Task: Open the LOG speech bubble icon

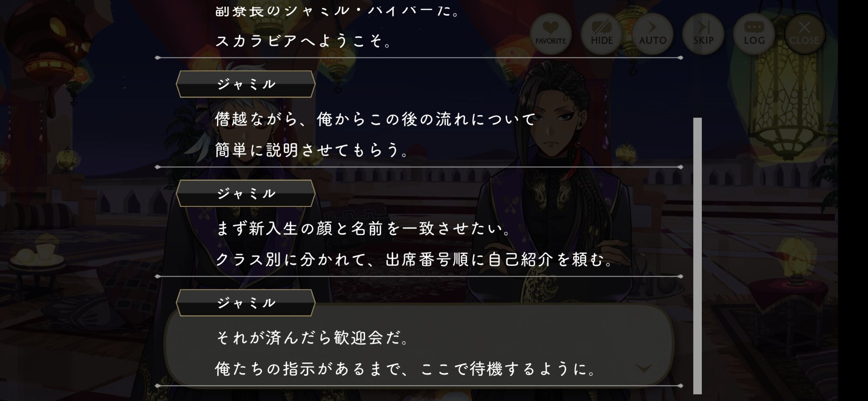Action: coord(754,34)
